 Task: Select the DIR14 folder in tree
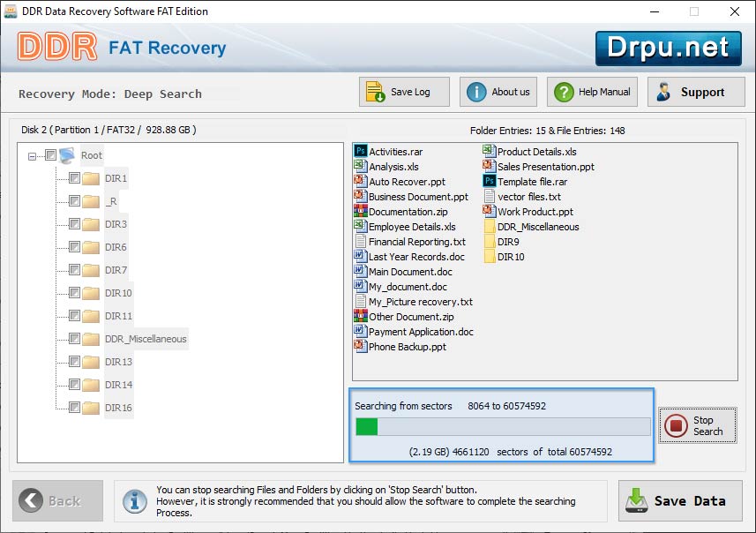pyautogui.click(x=118, y=385)
